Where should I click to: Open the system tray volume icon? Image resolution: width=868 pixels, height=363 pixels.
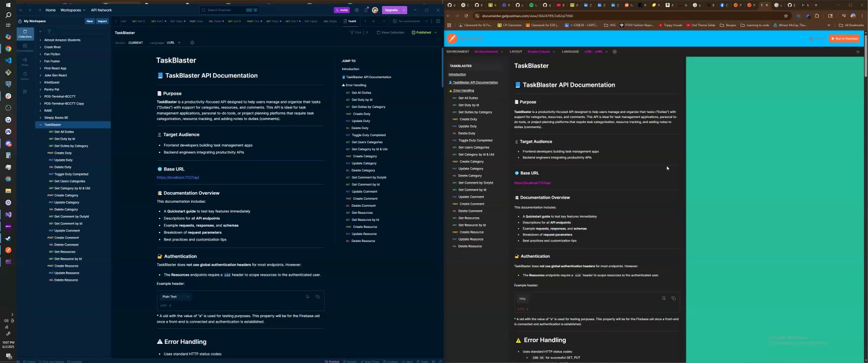click(6, 321)
